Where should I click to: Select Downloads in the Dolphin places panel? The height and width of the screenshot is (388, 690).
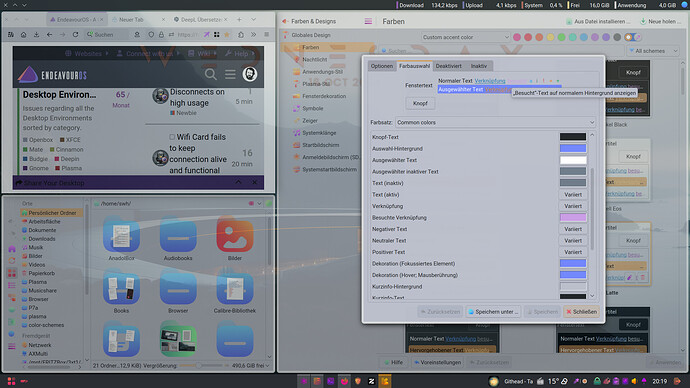coord(42,239)
